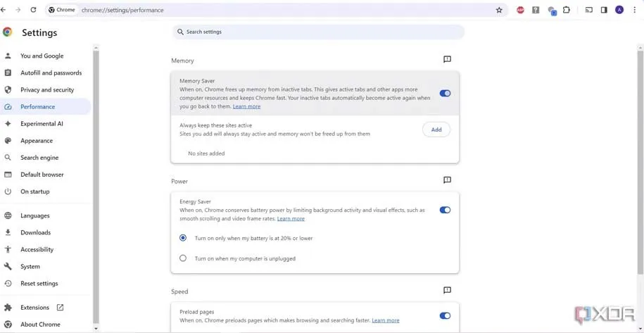Reload the page
644x333 pixels.
point(33,10)
